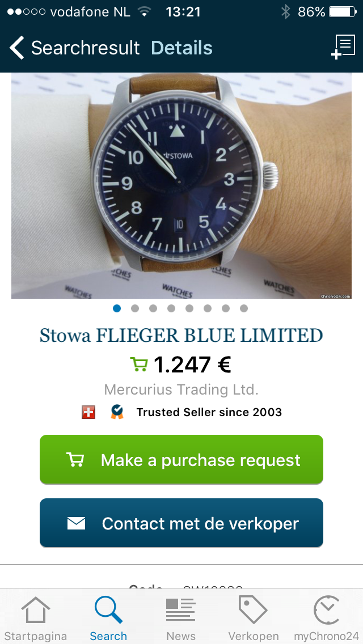Open the Stowa watch photo

pyautogui.click(x=181, y=185)
